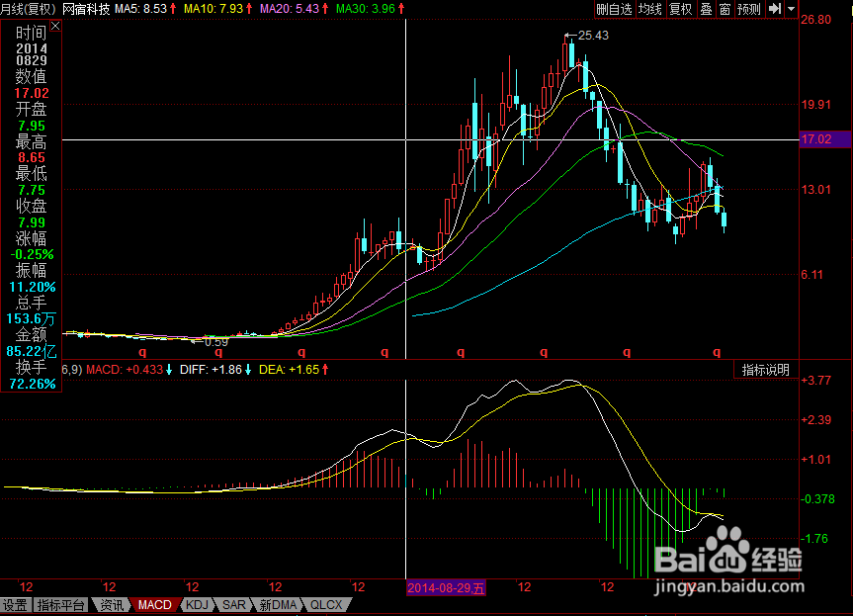Select the QLCX indicator tab
853x616 pixels.
tap(326, 604)
